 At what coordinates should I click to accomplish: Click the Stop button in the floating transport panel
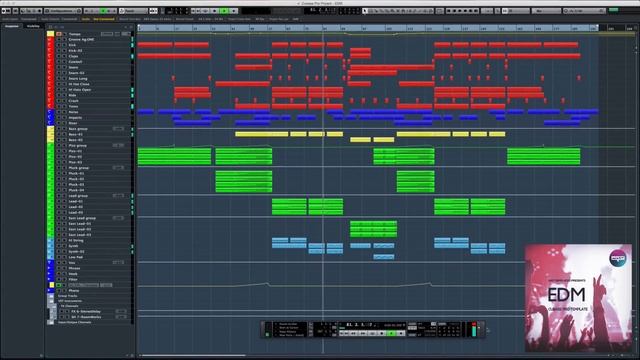[x=382, y=333]
